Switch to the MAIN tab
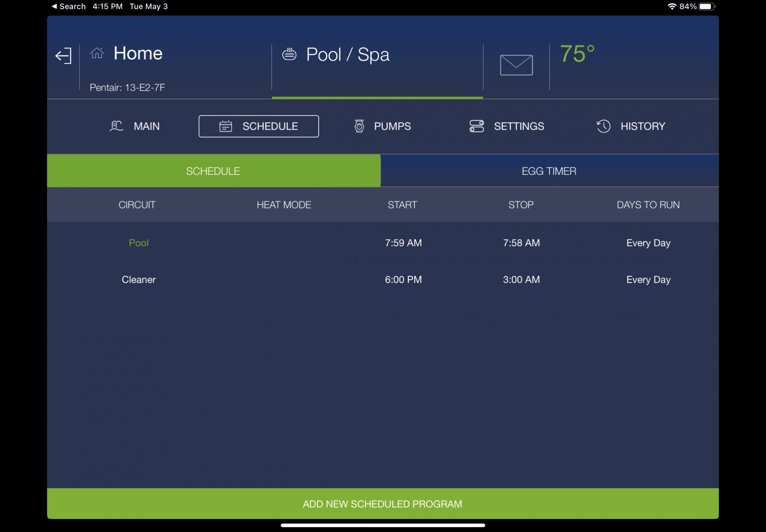The image size is (766, 532). click(134, 126)
